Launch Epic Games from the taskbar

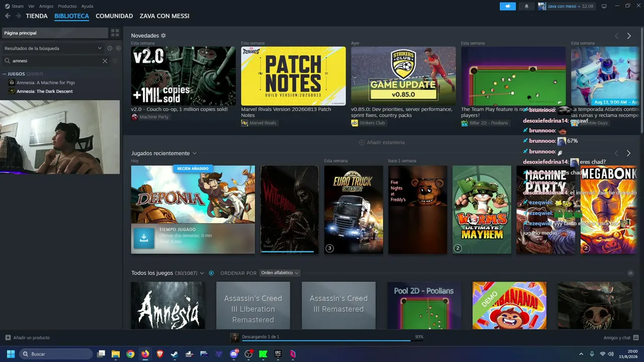pyautogui.click(x=278, y=354)
